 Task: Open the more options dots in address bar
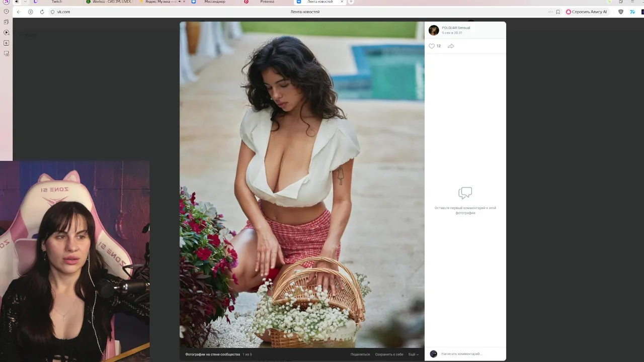(x=550, y=12)
